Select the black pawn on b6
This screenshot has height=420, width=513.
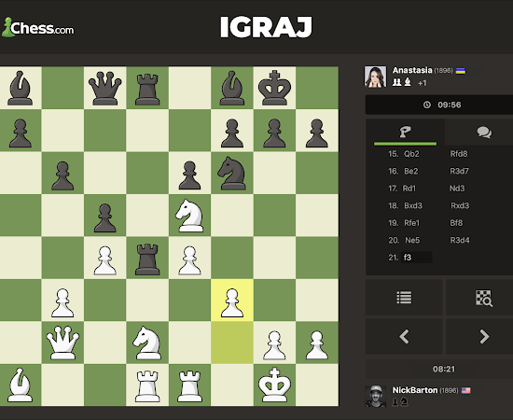(62, 175)
